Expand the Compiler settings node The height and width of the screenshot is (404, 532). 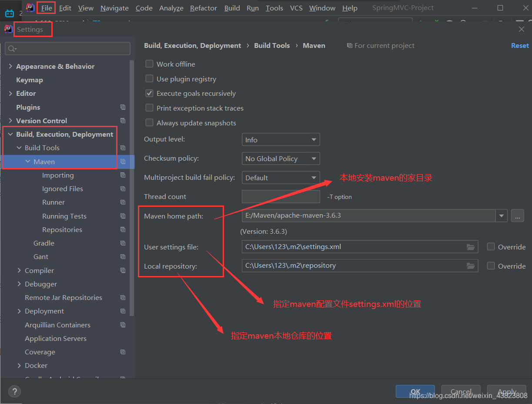19,270
